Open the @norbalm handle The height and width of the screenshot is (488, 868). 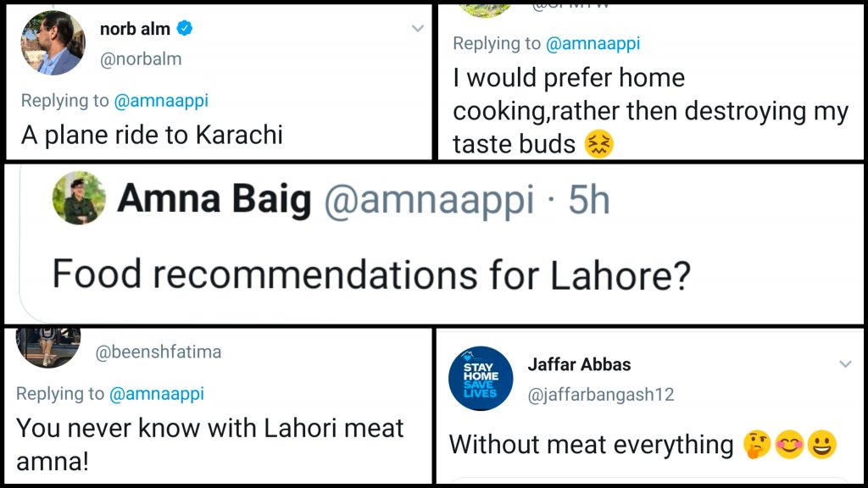pyautogui.click(x=141, y=59)
